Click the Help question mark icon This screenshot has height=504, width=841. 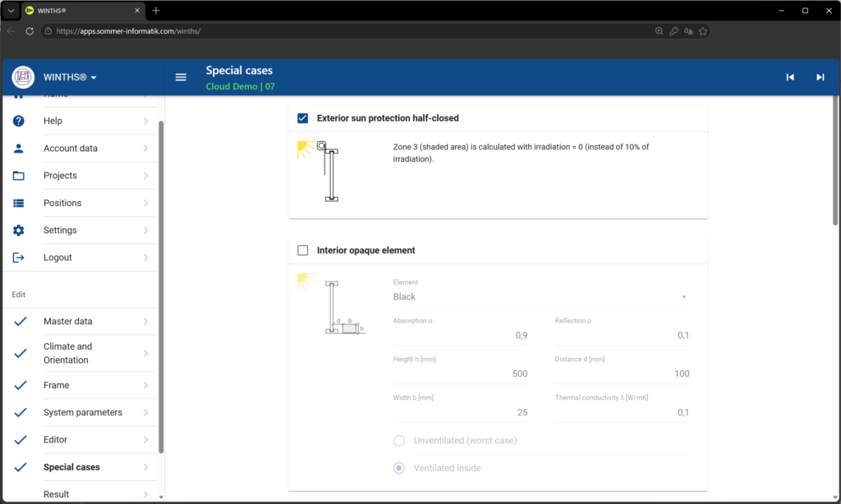click(19, 121)
